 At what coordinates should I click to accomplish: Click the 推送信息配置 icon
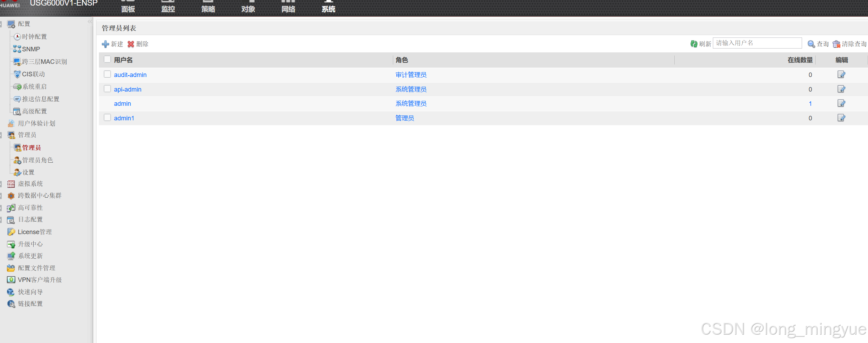point(17,99)
